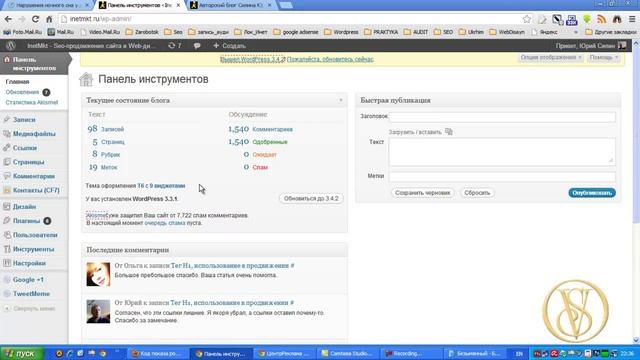The width and height of the screenshot is (640, 360).
Task: Open Страницы section in sidebar
Action: tap(28, 162)
